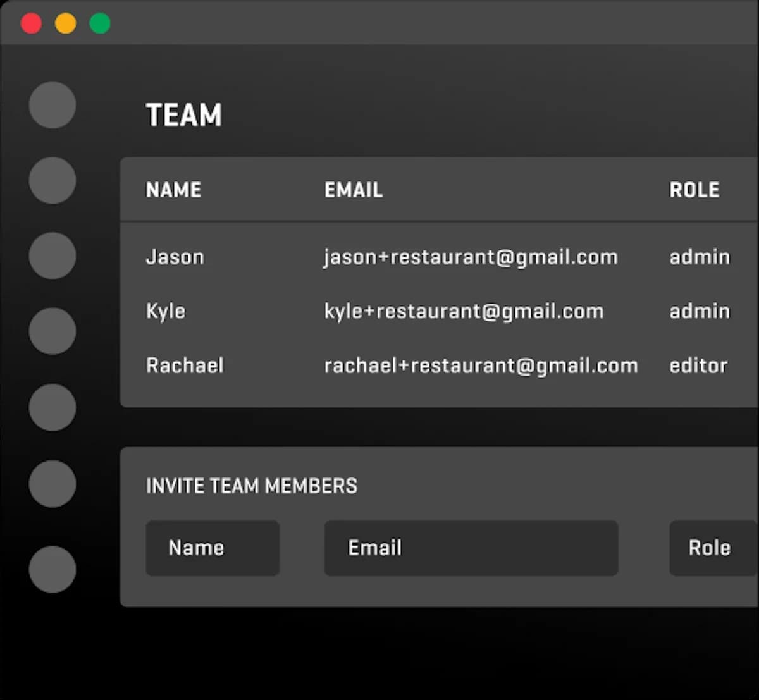Click kyle+restaurant@gmail.com email
The image size is (759, 700).
click(464, 312)
